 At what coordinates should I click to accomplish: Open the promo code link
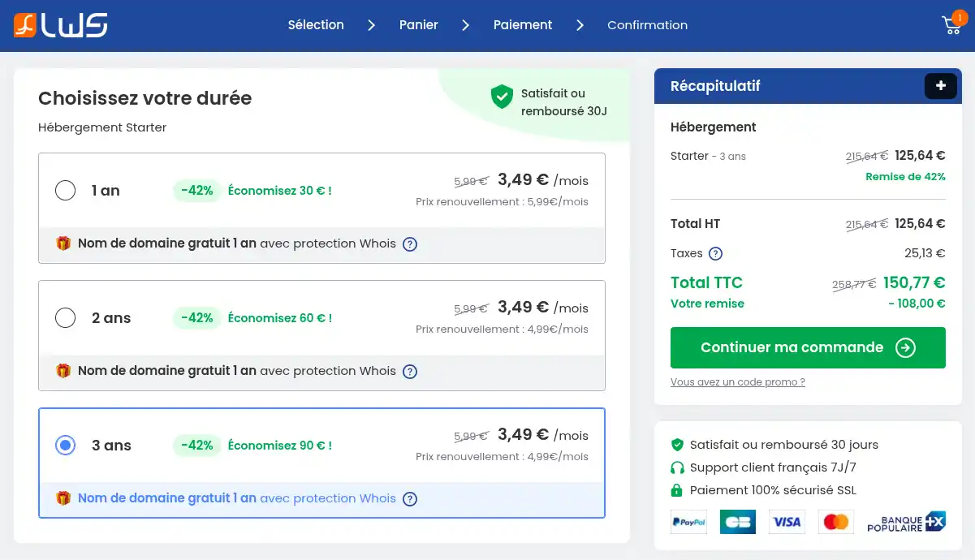(737, 381)
